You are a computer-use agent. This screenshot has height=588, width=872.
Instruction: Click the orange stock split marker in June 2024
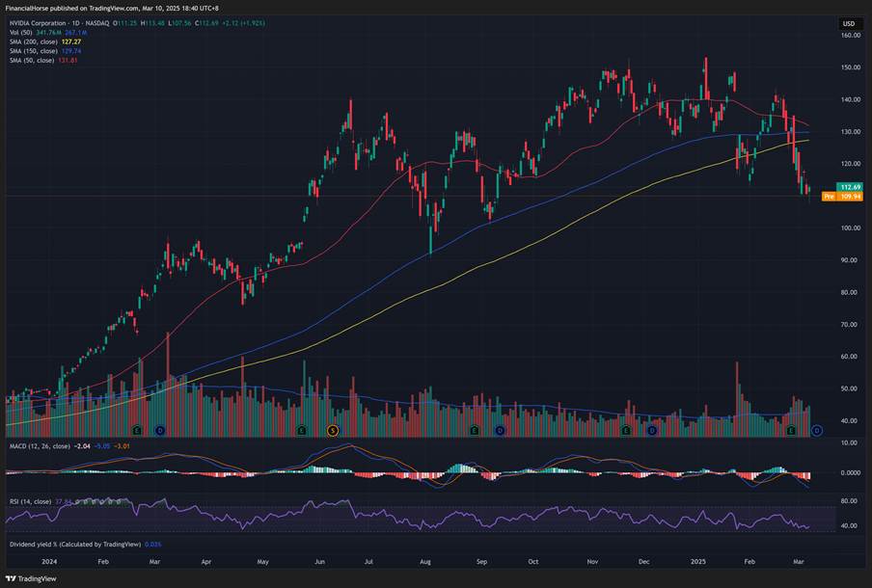pyautogui.click(x=333, y=430)
